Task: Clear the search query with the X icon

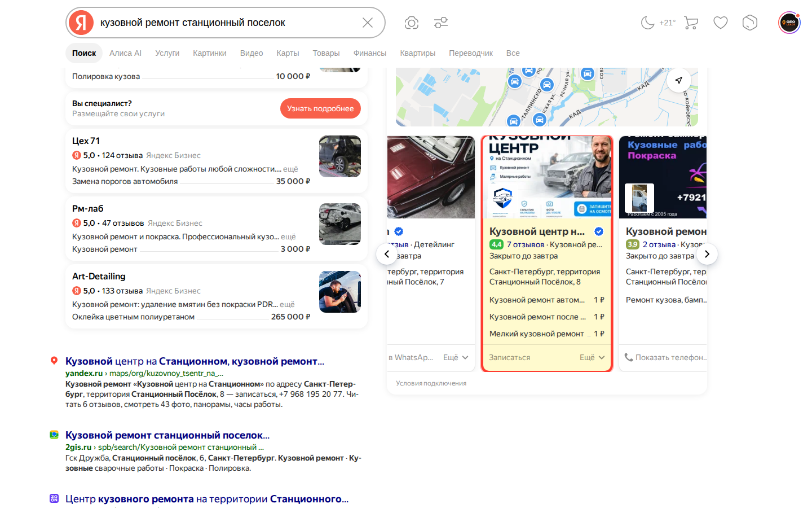Action: pos(368,23)
